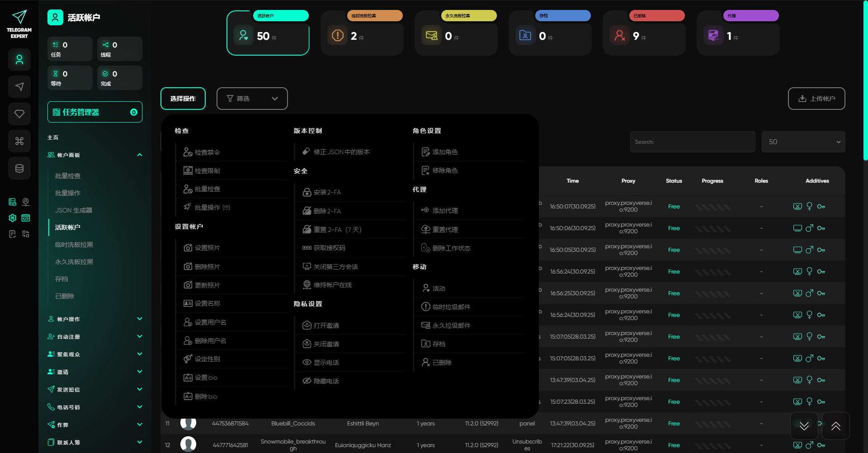Click the paper plane icon in left sidebar
Viewport: 868px width, 453px height.
coord(19,87)
